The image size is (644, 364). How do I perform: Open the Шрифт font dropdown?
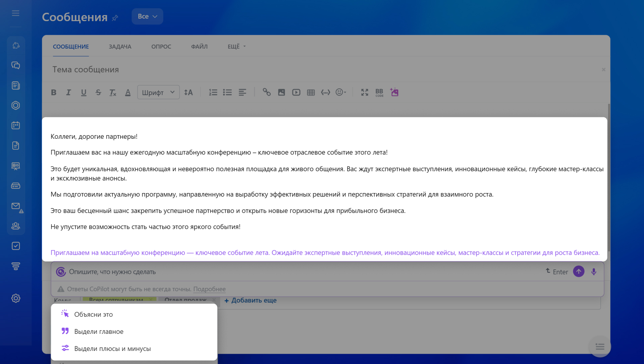pos(158,93)
